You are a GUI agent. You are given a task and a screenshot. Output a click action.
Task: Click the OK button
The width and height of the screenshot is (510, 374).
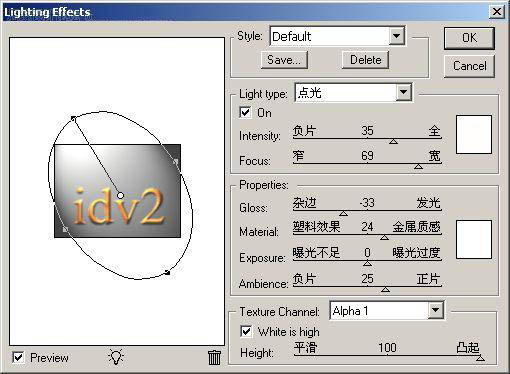click(469, 38)
